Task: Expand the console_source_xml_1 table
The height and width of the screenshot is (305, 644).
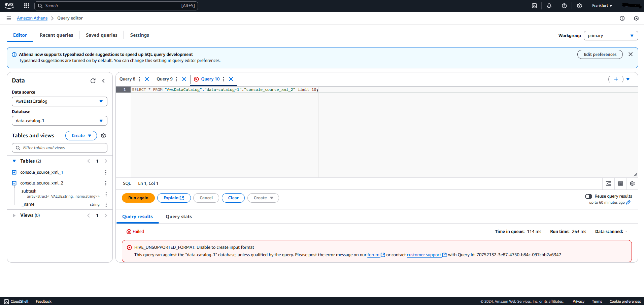Action: click(x=14, y=172)
